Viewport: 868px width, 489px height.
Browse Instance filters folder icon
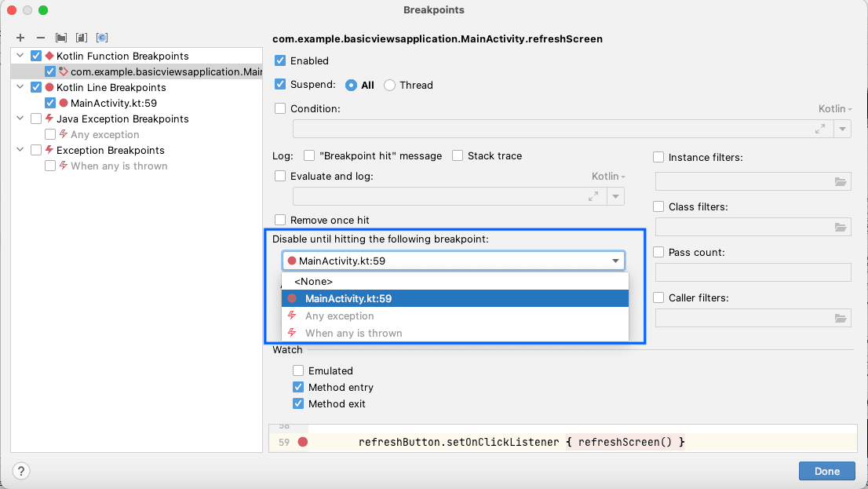click(841, 181)
